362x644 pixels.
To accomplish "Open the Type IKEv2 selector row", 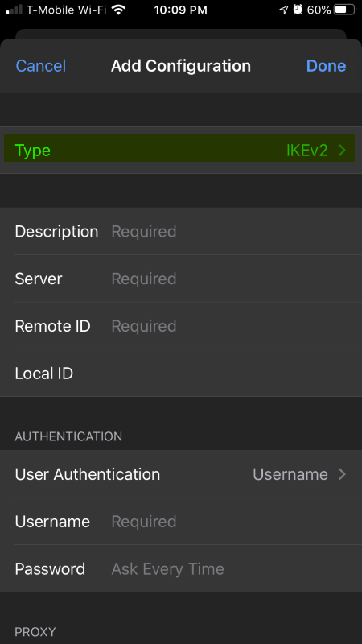I will [179, 150].
